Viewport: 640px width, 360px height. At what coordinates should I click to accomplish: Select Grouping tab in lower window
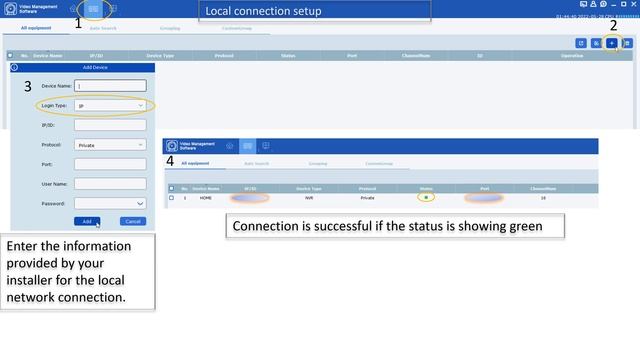pos(318,164)
